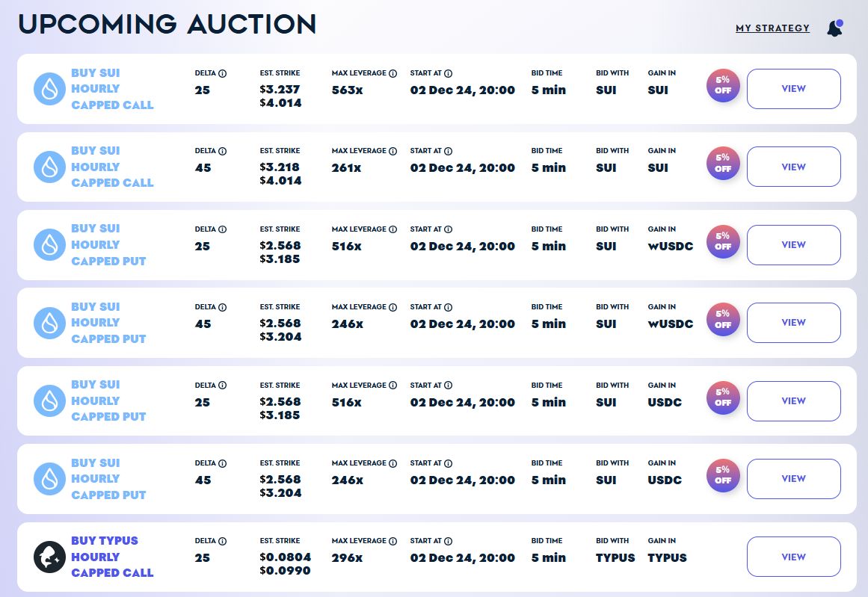
Task: View the 261x leverage SUI capped call
Action: coord(793,167)
